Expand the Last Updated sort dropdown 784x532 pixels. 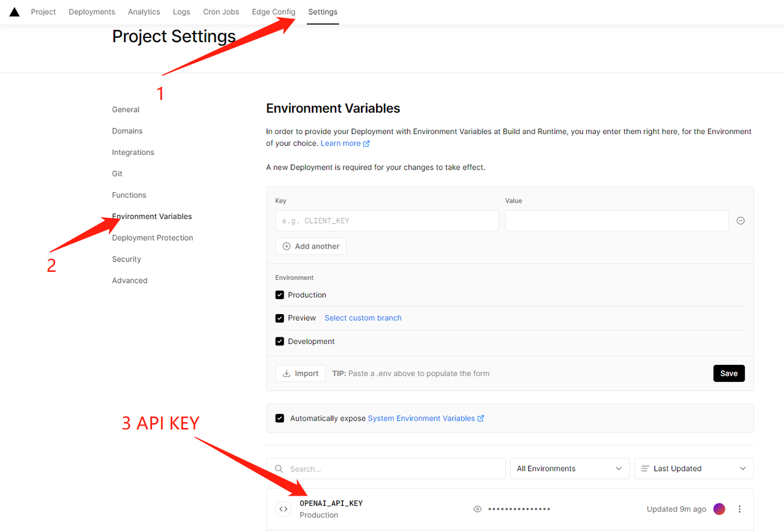point(693,468)
